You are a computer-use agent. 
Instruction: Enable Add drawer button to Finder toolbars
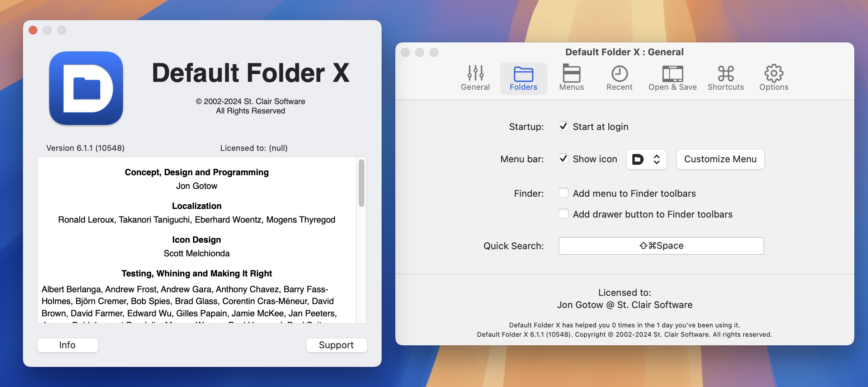click(563, 214)
